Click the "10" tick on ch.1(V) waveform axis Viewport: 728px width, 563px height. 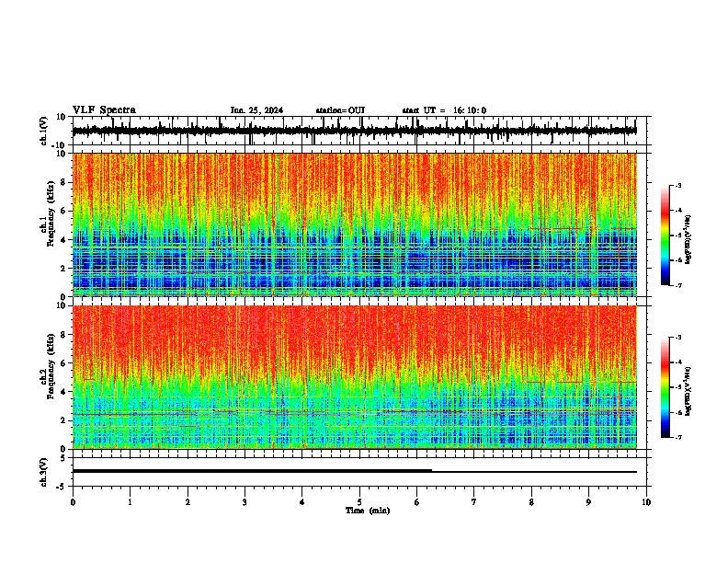(x=62, y=117)
